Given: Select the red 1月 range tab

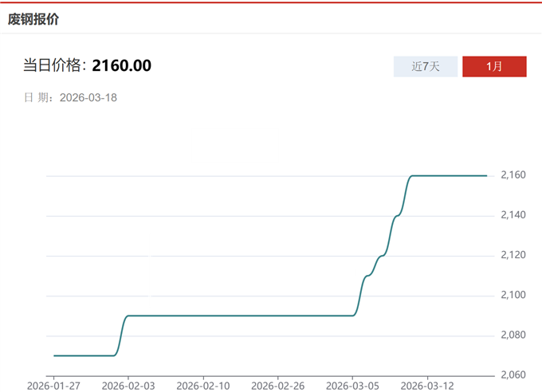Looking at the screenshot, I should tap(494, 67).
